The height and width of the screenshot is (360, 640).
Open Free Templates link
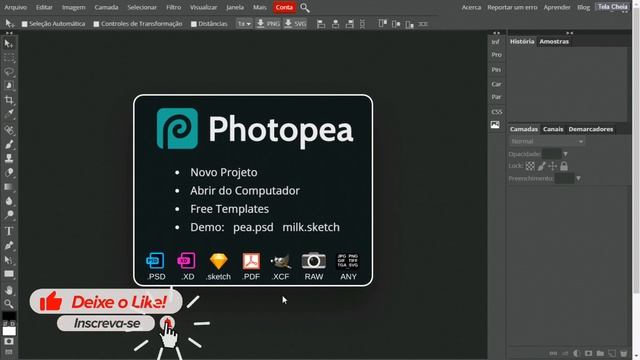click(x=229, y=209)
